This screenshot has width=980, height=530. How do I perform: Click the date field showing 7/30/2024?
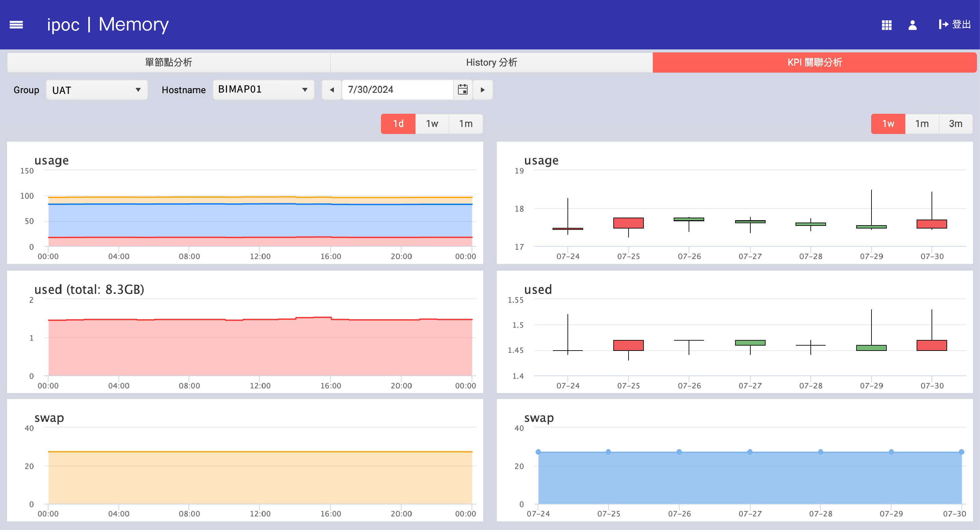pyautogui.click(x=398, y=90)
